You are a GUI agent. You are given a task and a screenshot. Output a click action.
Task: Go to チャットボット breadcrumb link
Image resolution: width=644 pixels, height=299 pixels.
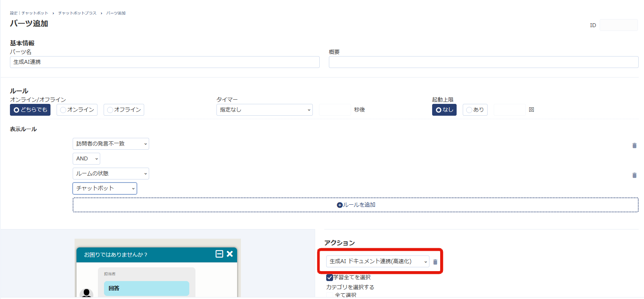point(35,13)
